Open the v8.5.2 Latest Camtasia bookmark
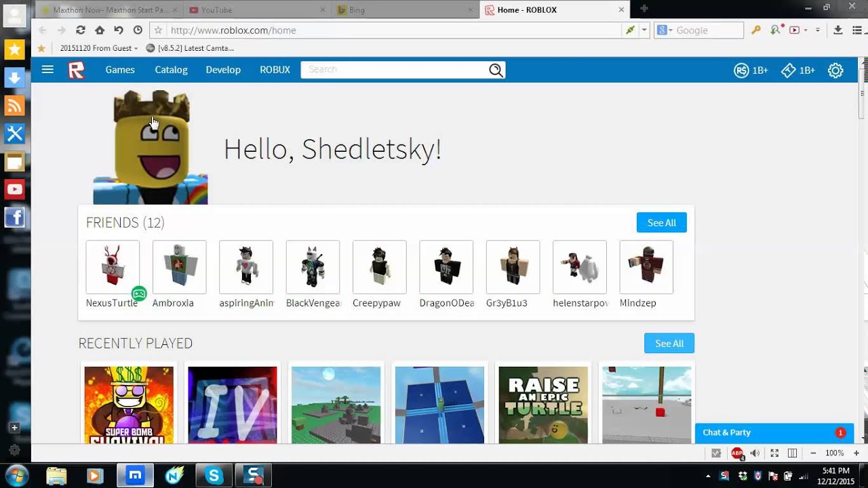868x488 pixels. click(x=190, y=48)
